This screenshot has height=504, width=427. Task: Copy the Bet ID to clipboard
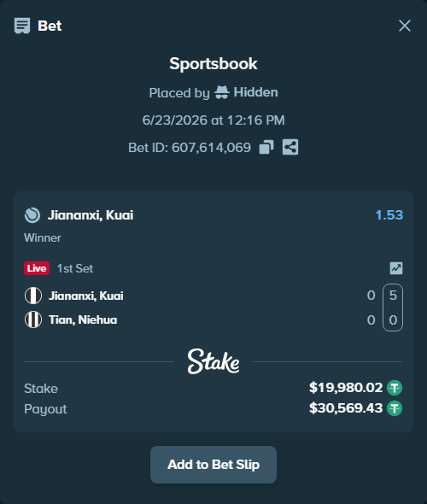pos(266,147)
